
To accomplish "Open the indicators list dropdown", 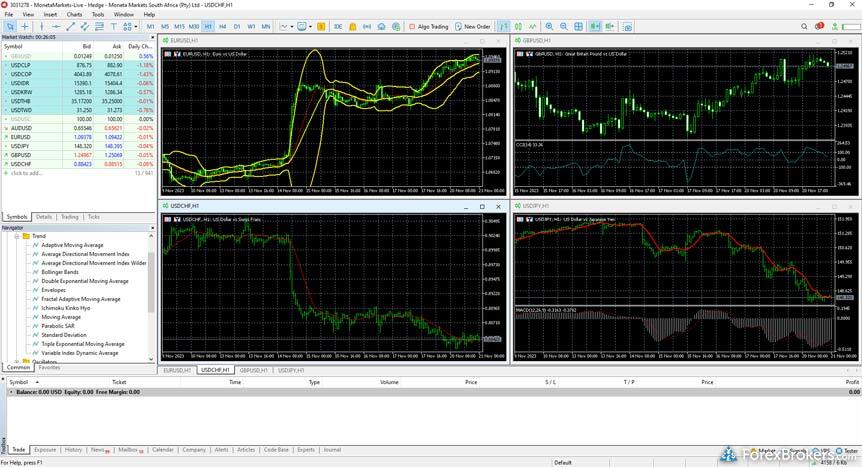I will [286, 26].
